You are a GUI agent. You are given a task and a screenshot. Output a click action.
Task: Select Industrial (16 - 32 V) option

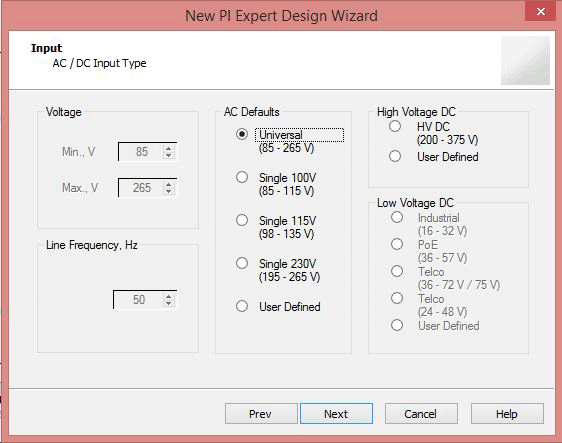[x=397, y=217]
